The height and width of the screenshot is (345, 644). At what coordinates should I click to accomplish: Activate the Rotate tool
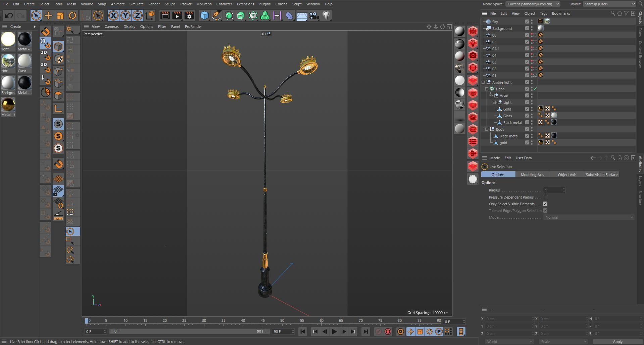72,15
